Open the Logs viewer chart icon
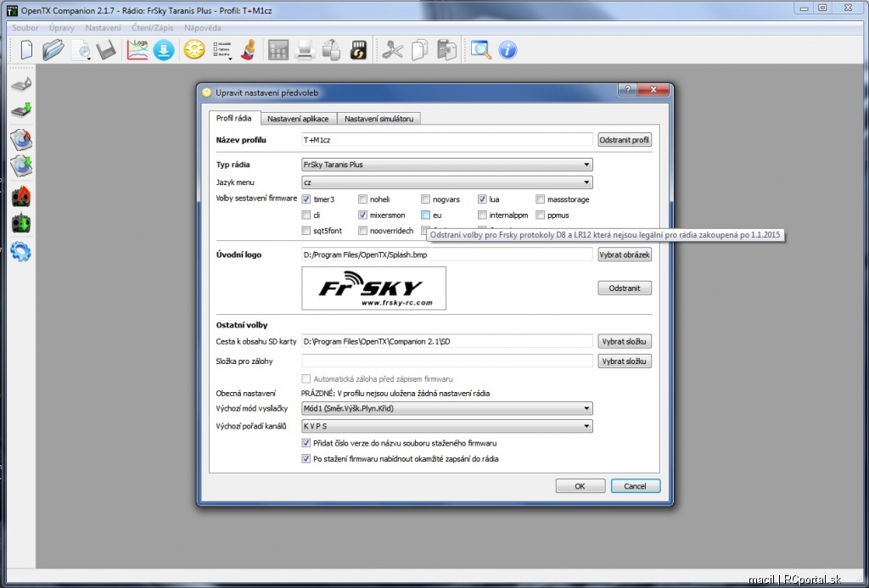Image resolution: width=869 pixels, height=588 pixels. (x=137, y=50)
